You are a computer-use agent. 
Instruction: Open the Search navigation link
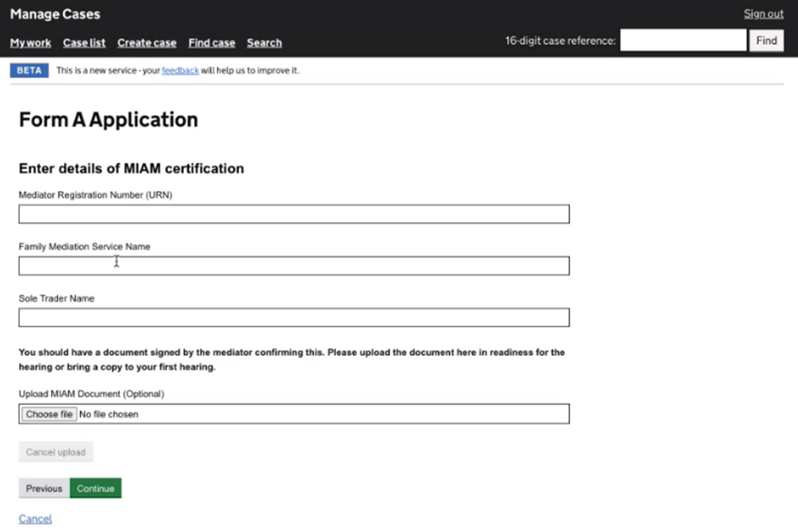click(x=264, y=43)
